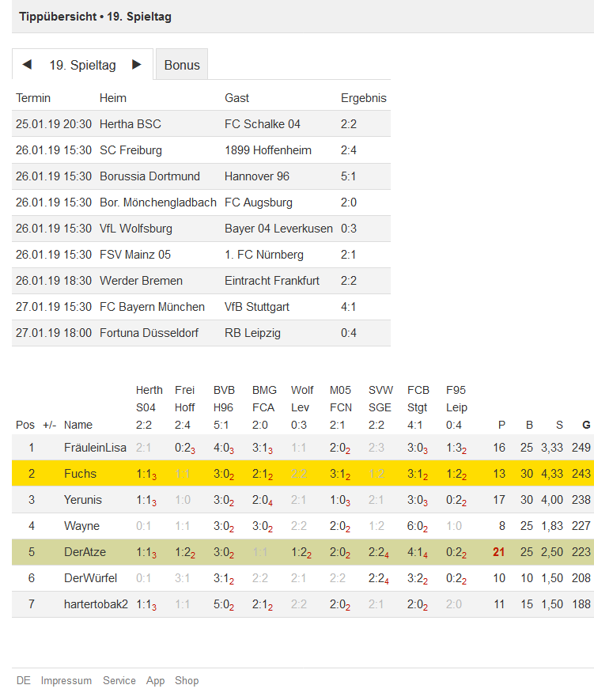
Task: Select the Fortuna Düsseldorf vs RB Leipzig row
Action: [201, 333]
